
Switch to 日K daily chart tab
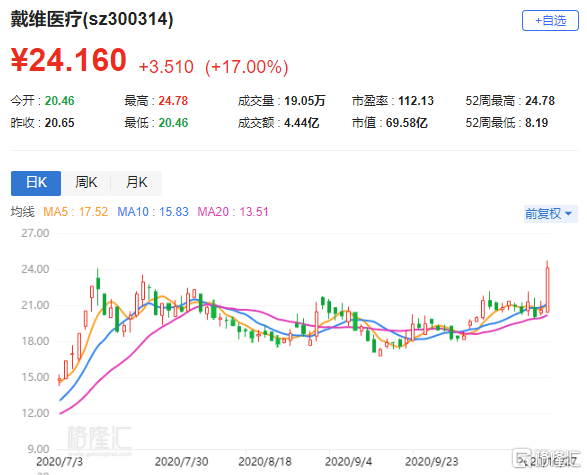click(x=36, y=183)
